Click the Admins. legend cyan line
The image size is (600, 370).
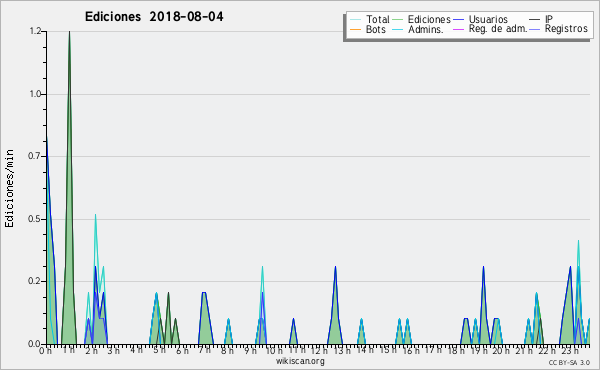[398, 29]
